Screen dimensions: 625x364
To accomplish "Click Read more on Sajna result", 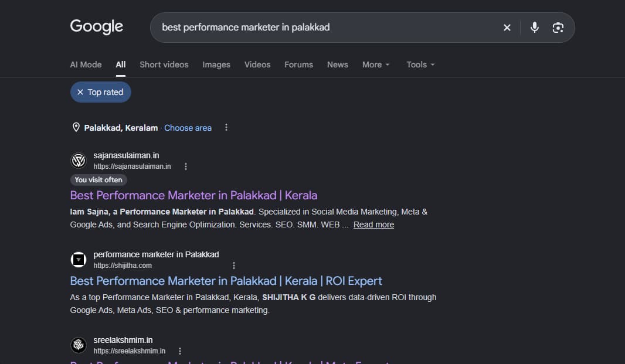I will coord(373,224).
